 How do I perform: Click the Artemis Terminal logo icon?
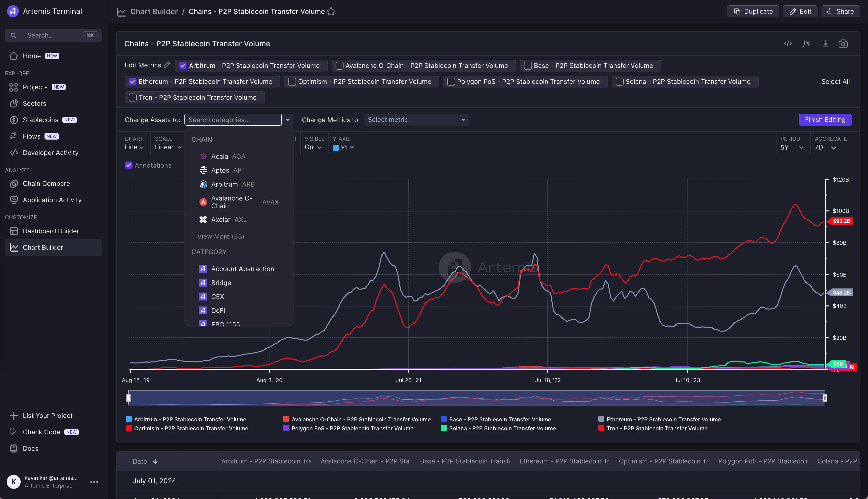pos(13,11)
